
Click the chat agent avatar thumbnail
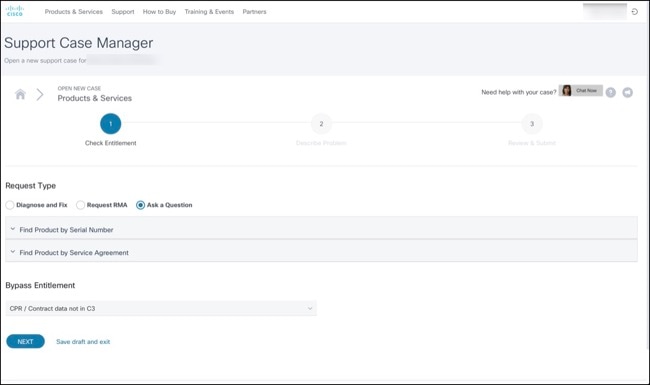point(566,90)
